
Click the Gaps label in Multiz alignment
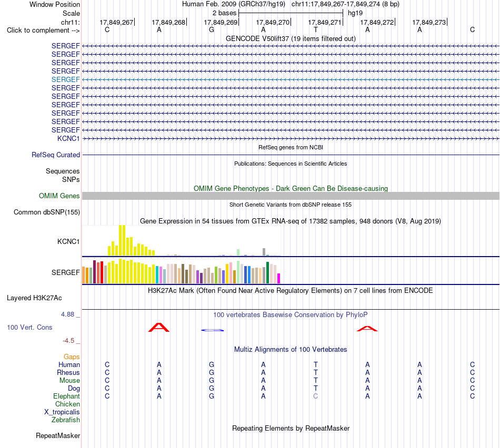tap(72, 357)
